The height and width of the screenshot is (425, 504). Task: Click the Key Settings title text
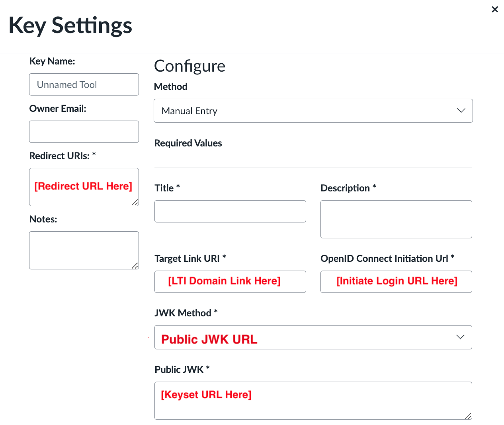[x=70, y=25]
